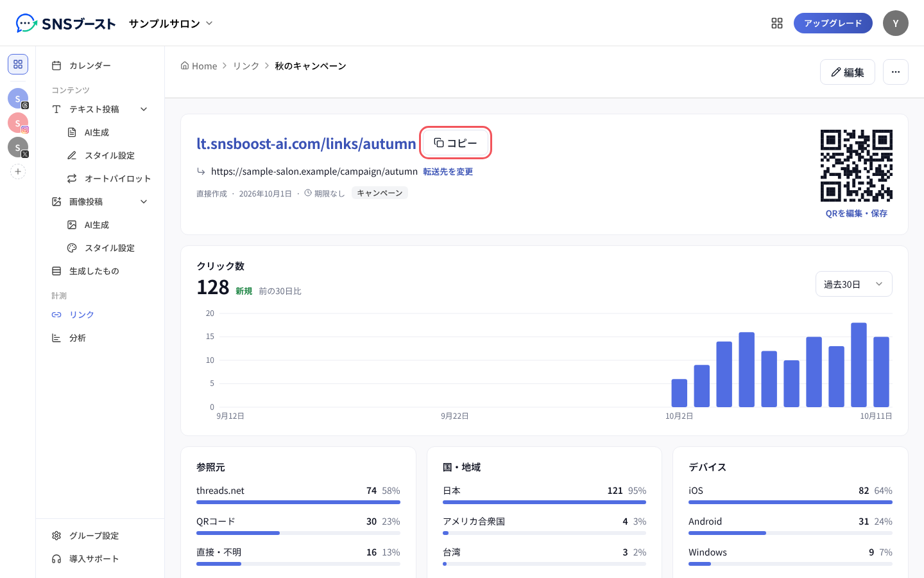The height and width of the screenshot is (578, 924).
Task: Open the サンプルサロン workspace dropdown
Action: click(x=171, y=24)
